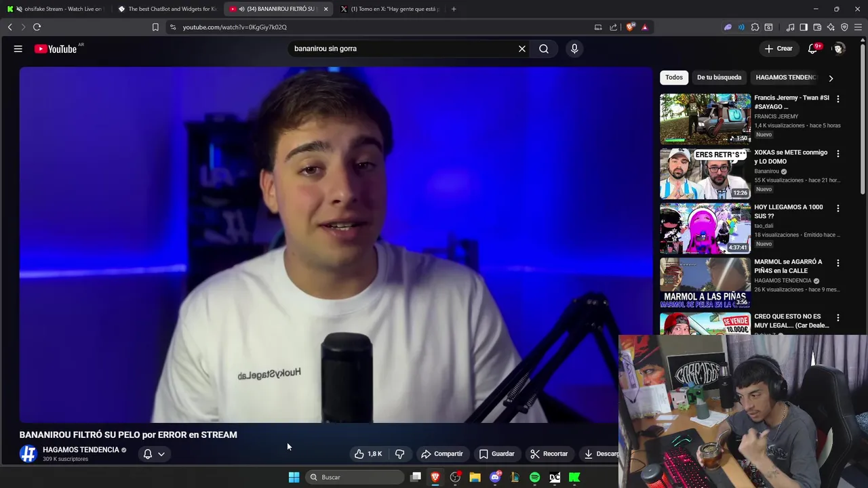Select the Todos filter chip
This screenshot has width=868, height=488.
coord(674,77)
